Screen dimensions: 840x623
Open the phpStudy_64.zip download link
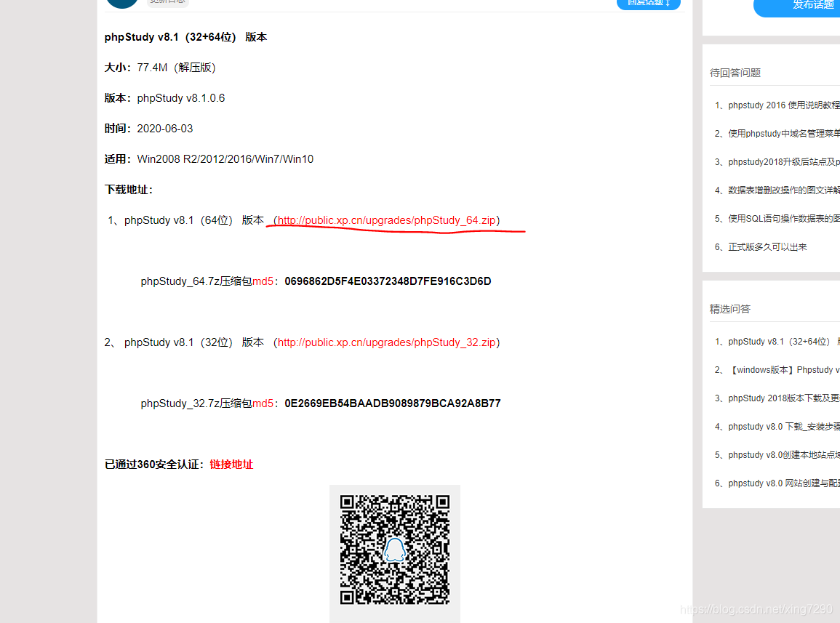(386, 220)
